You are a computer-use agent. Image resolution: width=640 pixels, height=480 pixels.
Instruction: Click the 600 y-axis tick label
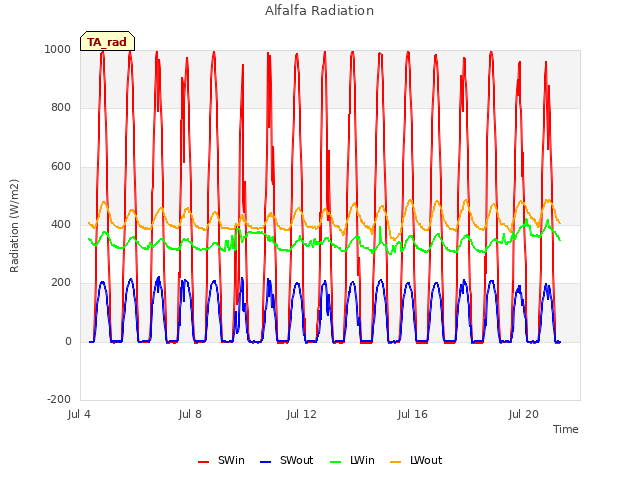(x=61, y=166)
